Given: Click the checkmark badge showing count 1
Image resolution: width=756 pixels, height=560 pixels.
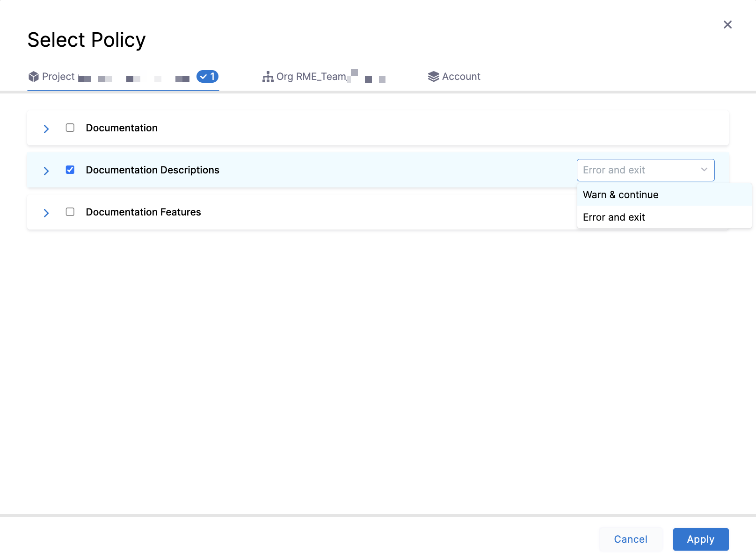Looking at the screenshot, I should (207, 76).
